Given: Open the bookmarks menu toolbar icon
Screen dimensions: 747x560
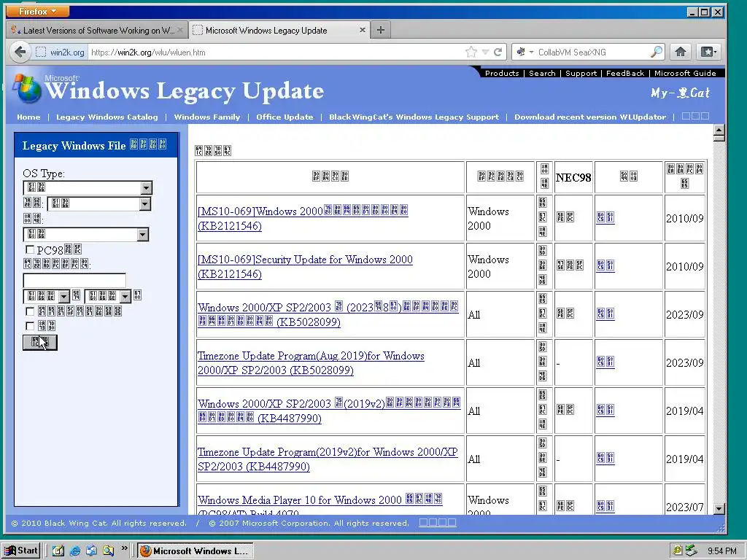Looking at the screenshot, I should click(x=708, y=52).
